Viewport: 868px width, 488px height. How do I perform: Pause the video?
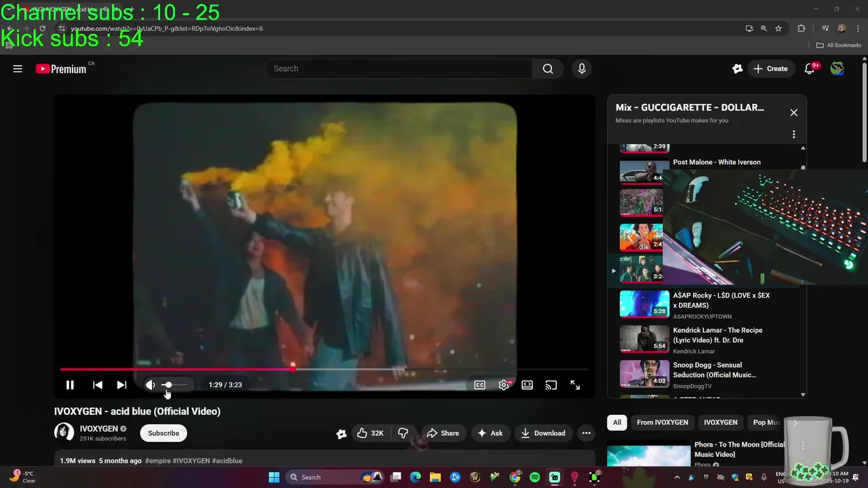click(70, 385)
